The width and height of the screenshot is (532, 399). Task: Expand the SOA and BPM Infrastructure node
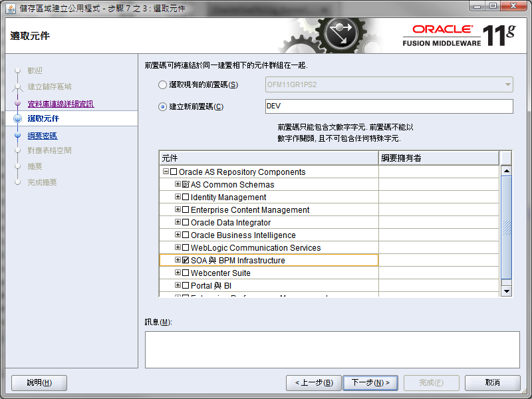(x=178, y=259)
